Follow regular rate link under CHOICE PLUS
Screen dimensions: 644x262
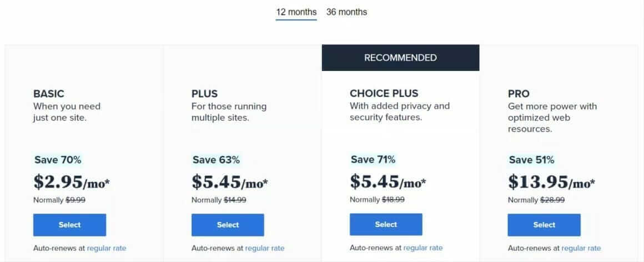[423, 248]
